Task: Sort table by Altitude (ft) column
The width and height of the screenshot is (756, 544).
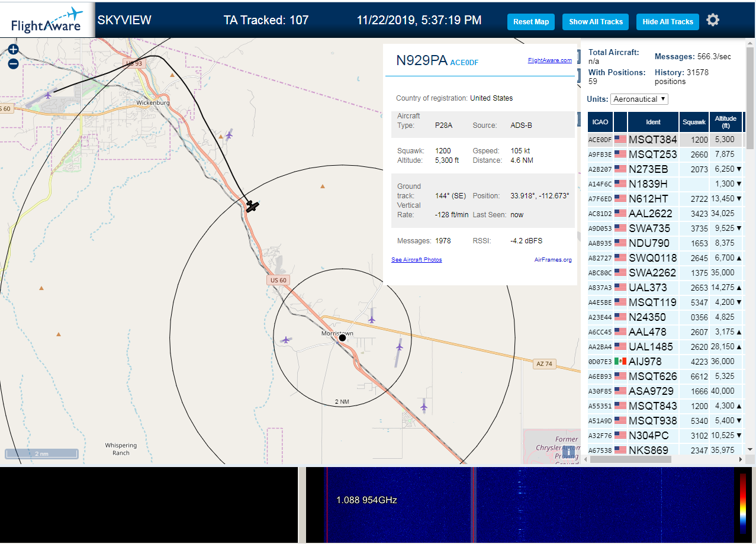Action: tap(726, 122)
